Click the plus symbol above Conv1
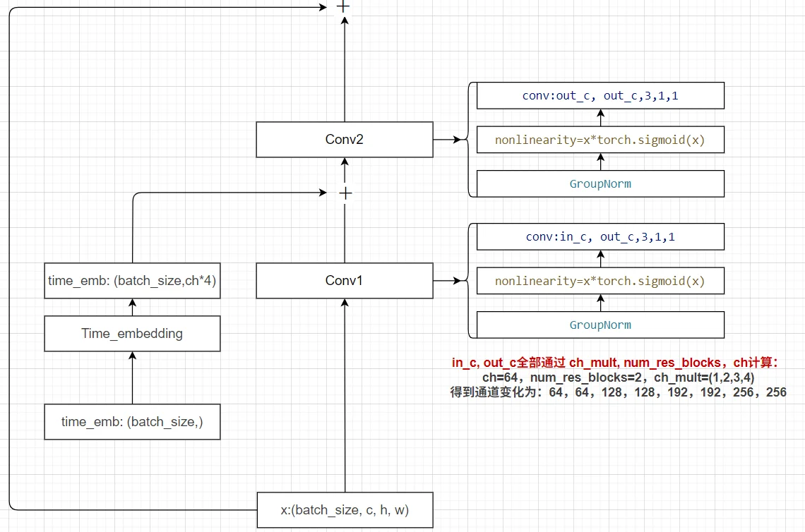The height and width of the screenshot is (532, 805). 344,192
